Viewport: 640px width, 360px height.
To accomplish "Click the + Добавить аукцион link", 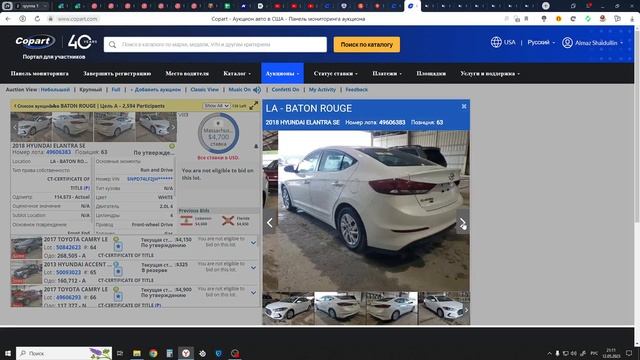I will 156,89.
